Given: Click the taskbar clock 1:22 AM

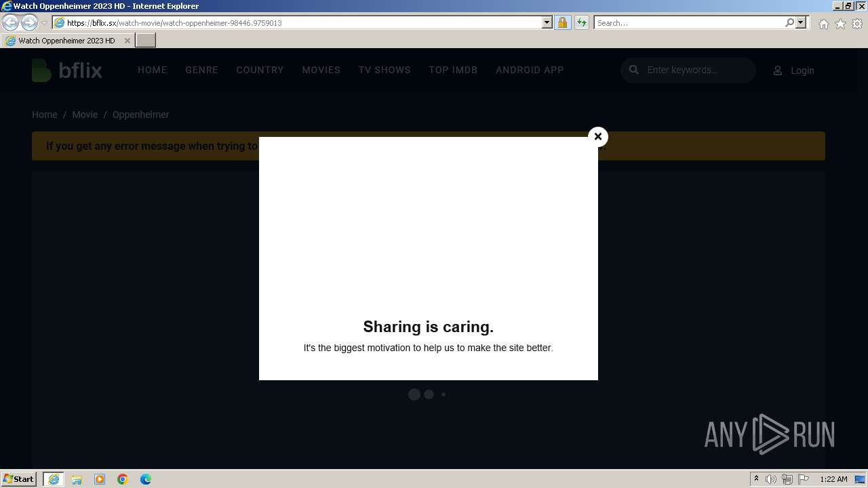Looking at the screenshot, I should 833,479.
